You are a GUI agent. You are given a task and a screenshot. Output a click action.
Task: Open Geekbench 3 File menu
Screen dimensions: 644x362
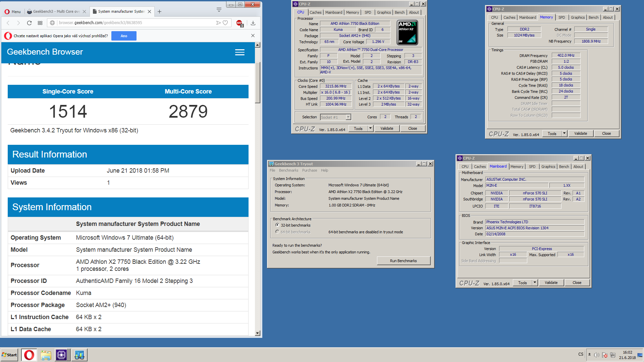click(272, 170)
